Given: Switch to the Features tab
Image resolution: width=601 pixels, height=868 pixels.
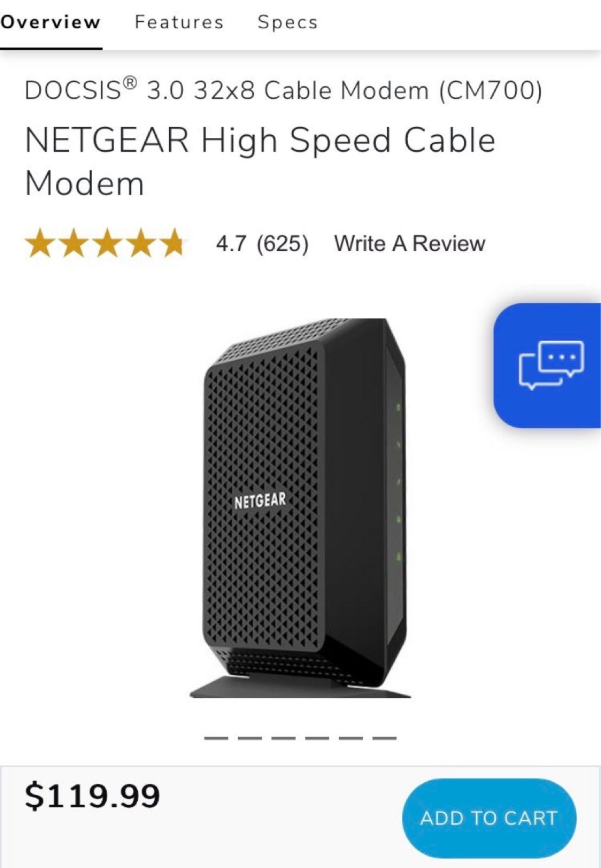Looking at the screenshot, I should (179, 22).
